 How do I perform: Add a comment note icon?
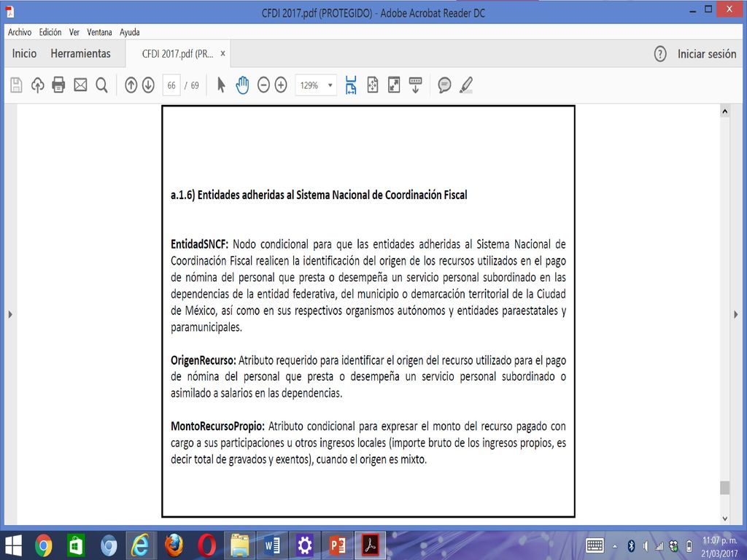click(x=444, y=85)
